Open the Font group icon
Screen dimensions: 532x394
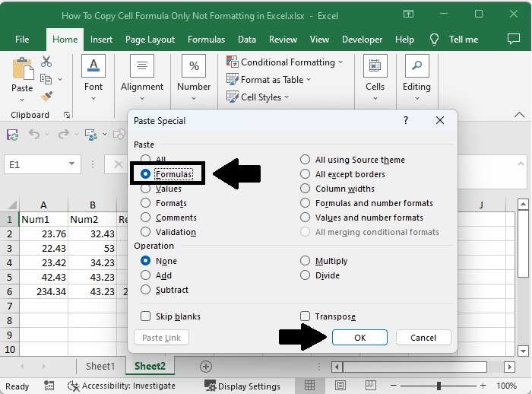[x=93, y=65]
